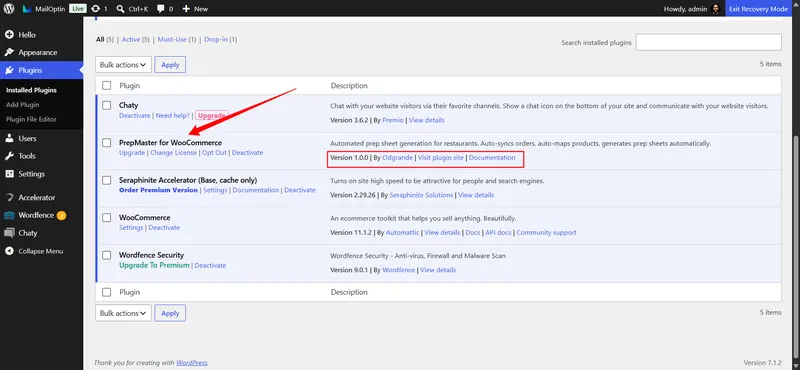This screenshot has height=370, width=800.
Task: Click Order Premium Version link
Action: tap(158, 190)
